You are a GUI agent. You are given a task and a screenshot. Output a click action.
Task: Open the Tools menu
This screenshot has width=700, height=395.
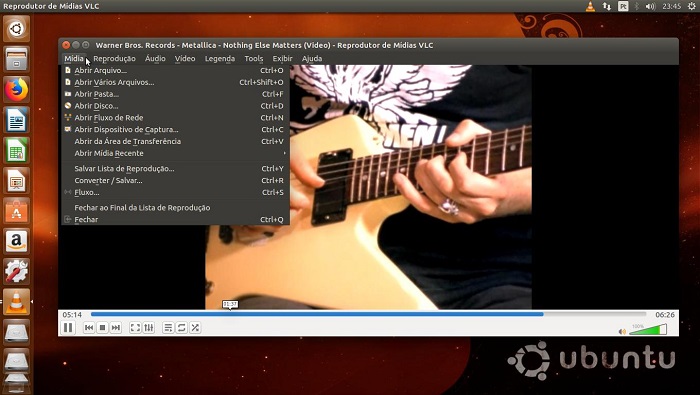(x=254, y=58)
